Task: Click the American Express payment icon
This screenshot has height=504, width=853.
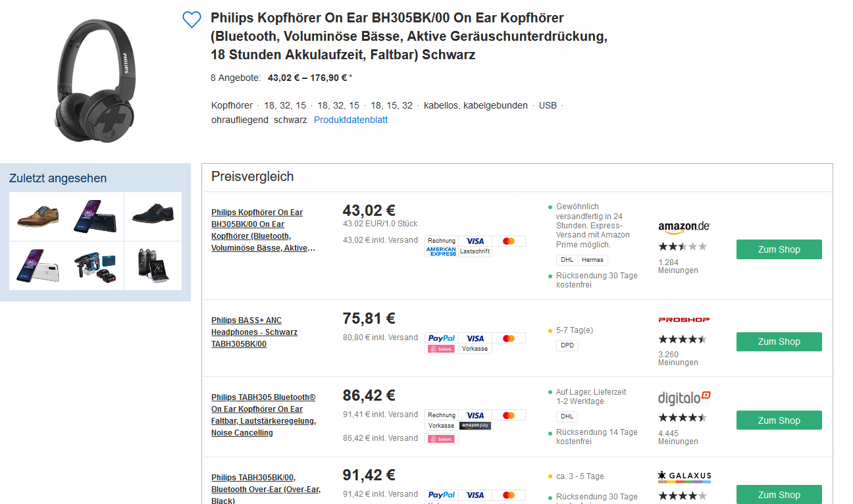Action: [x=441, y=251]
